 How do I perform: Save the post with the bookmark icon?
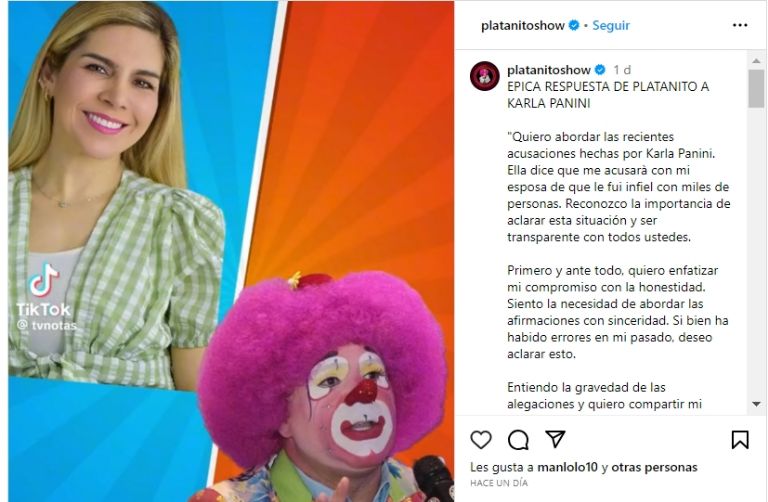pyautogui.click(x=740, y=440)
